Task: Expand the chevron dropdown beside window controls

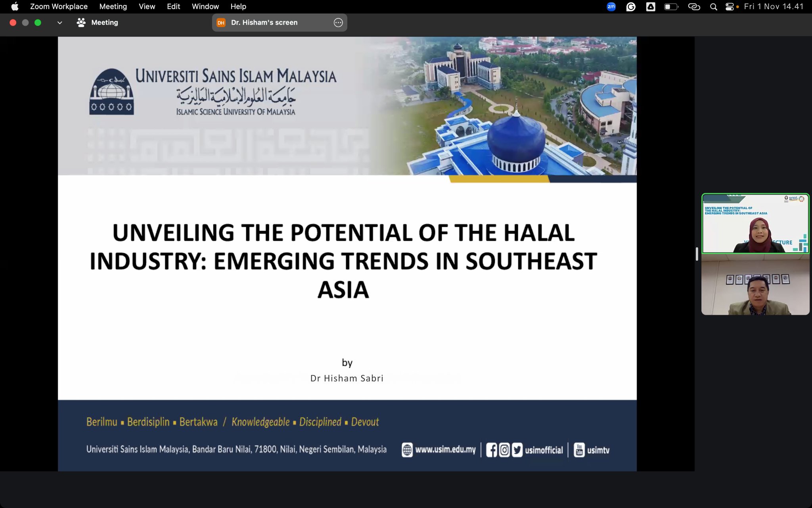Action: 59,23
